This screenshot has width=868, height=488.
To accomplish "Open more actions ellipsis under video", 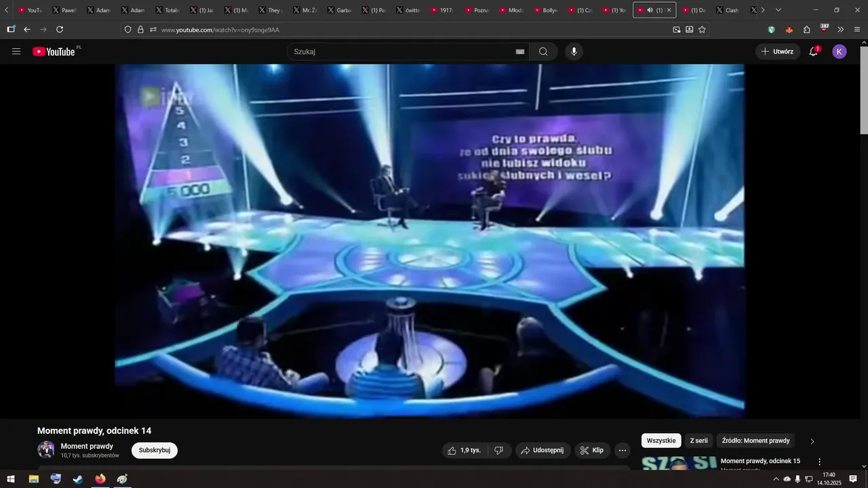I will tap(623, 450).
